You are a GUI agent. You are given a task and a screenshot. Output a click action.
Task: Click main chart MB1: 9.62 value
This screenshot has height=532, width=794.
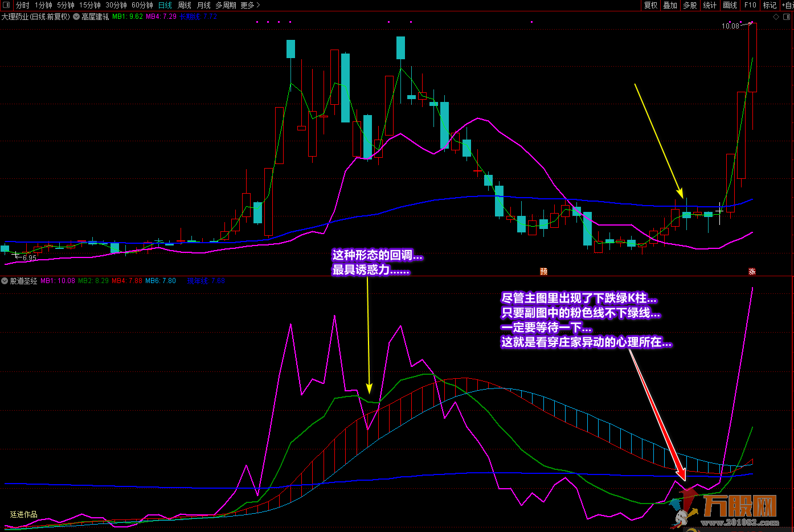(x=128, y=17)
